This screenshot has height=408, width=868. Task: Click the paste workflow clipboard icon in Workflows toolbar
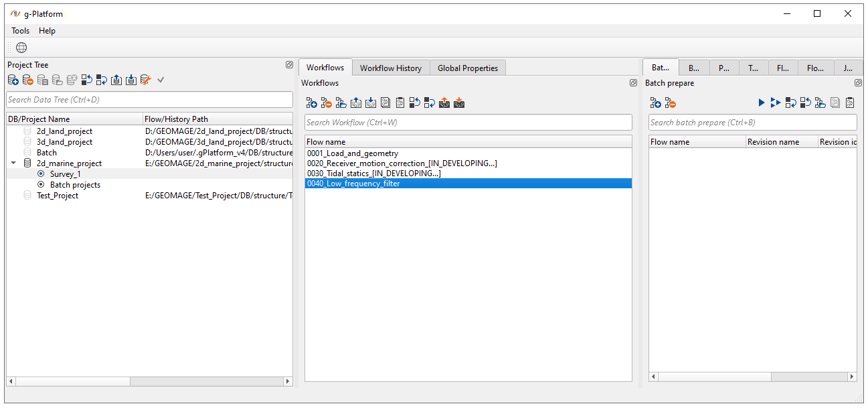400,103
